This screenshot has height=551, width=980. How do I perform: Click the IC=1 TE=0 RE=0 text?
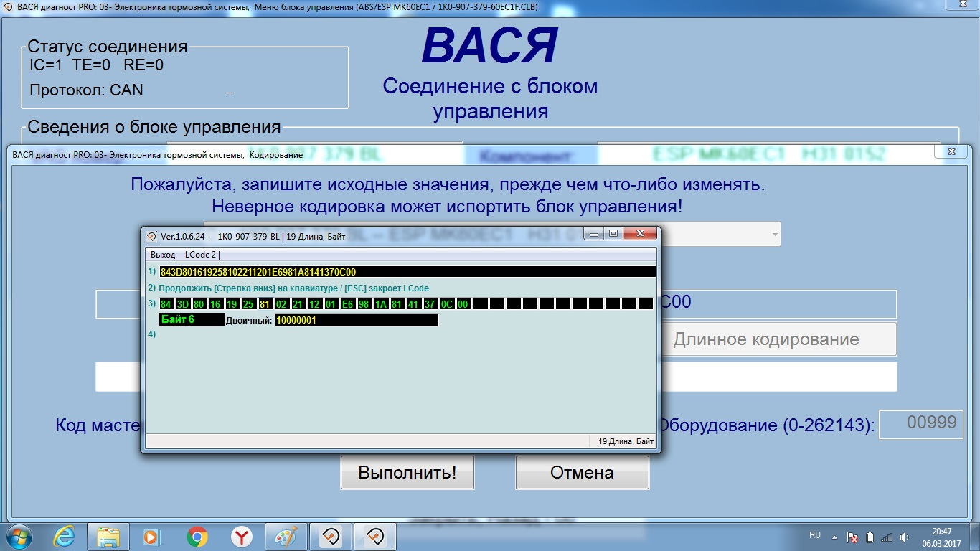point(96,66)
